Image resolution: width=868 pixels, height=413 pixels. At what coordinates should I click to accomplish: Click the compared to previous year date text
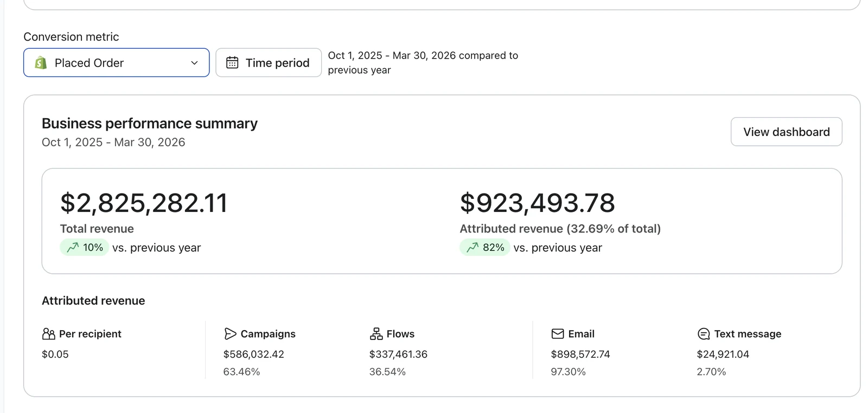(x=423, y=63)
